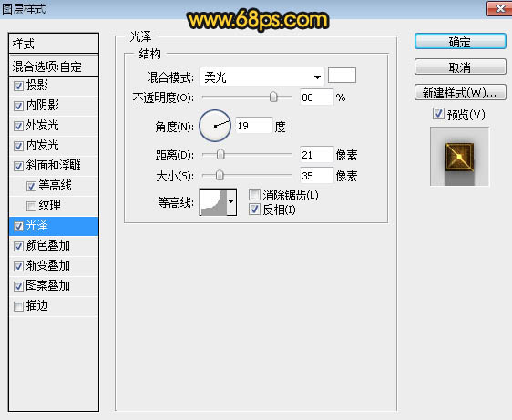Screen dimensions: 512x420
Task: Open the satin color swatch
Action: pyautogui.click(x=342, y=75)
